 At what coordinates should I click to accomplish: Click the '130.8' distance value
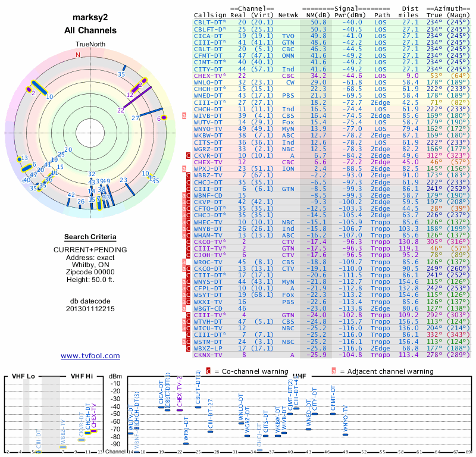(x=408, y=242)
